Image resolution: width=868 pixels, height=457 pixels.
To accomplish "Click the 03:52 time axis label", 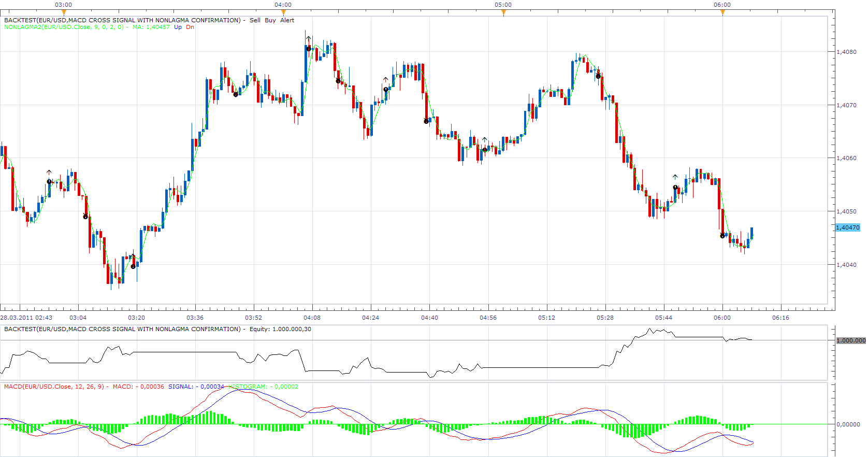I will click(x=254, y=318).
